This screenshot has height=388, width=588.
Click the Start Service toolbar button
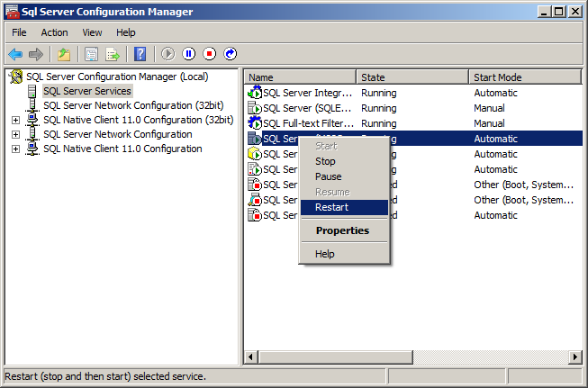pyautogui.click(x=168, y=54)
